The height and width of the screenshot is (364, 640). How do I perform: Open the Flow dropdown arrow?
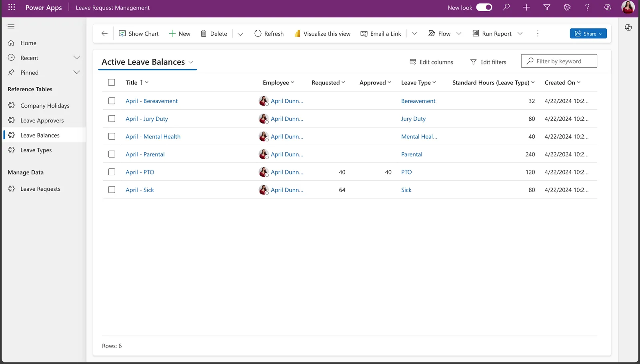click(x=459, y=34)
